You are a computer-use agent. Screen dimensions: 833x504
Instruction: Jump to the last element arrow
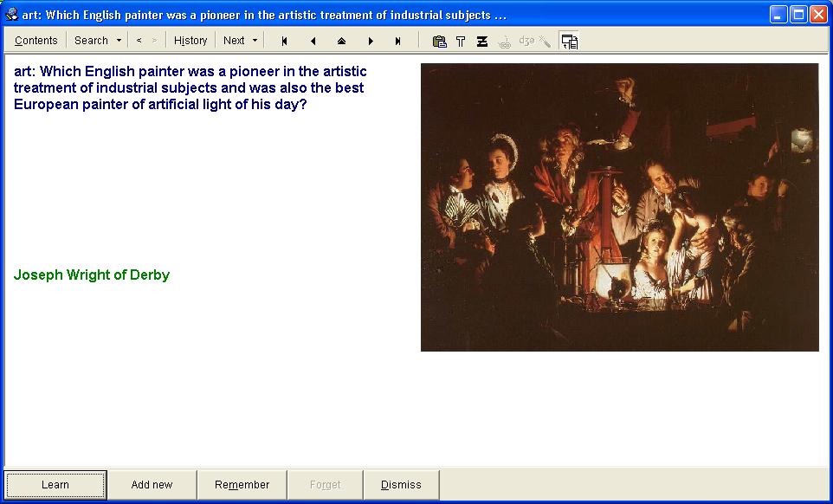[x=398, y=41]
